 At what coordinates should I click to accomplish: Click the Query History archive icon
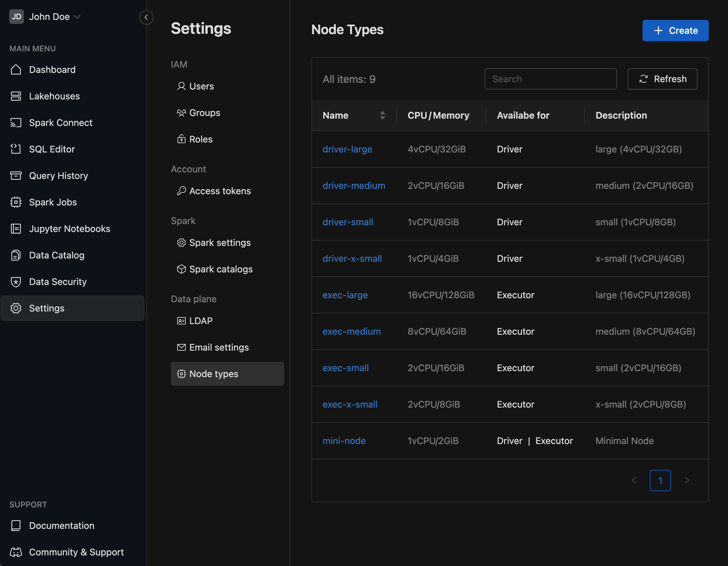coord(16,176)
